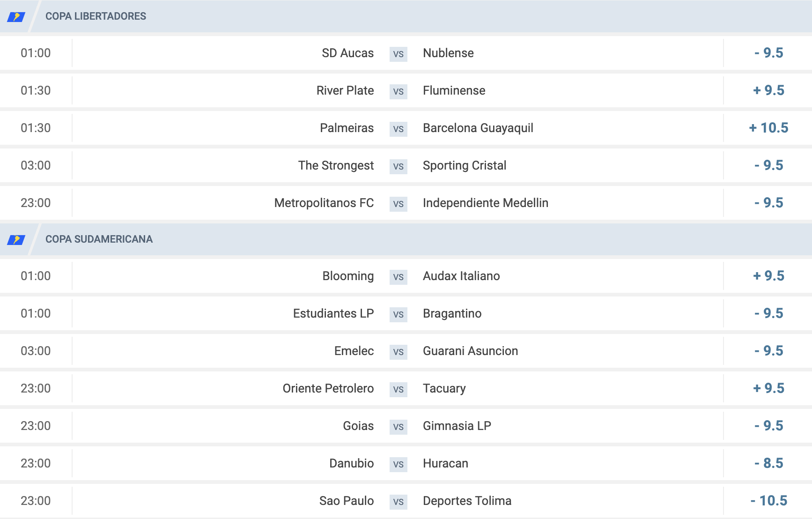Open the Independiente Medellin team link
Image resolution: width=812 pixels, height=519 pixels.
tap(486, 203)
